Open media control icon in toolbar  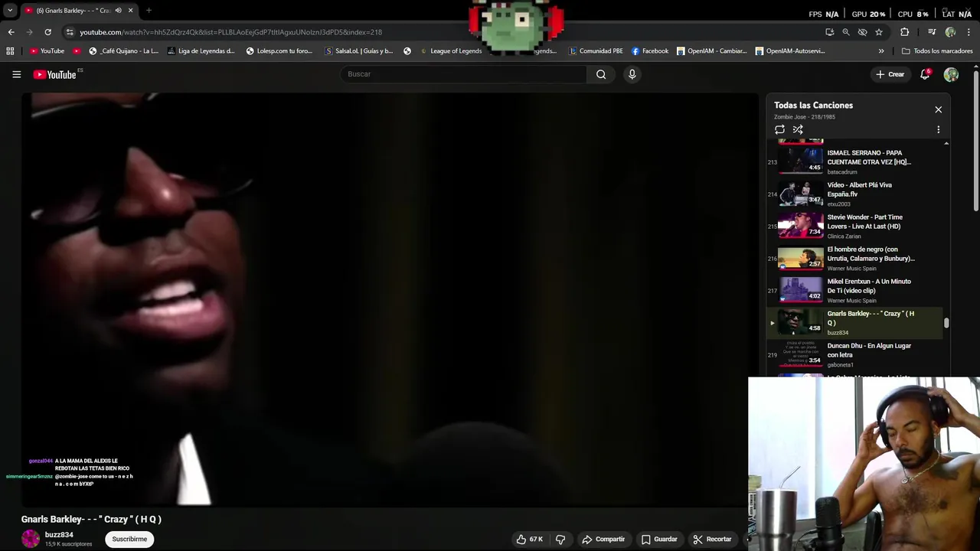tap(931, 32)
